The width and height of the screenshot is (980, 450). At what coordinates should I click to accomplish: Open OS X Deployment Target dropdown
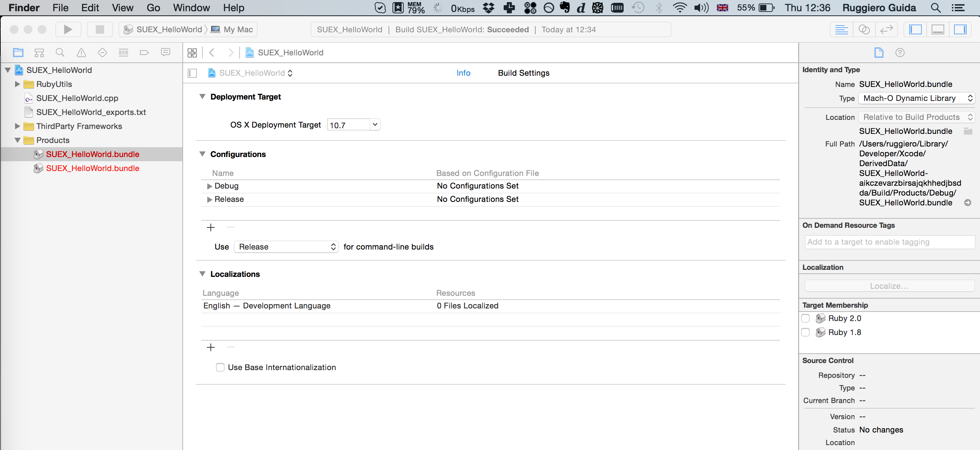click(x=375, y=125)
